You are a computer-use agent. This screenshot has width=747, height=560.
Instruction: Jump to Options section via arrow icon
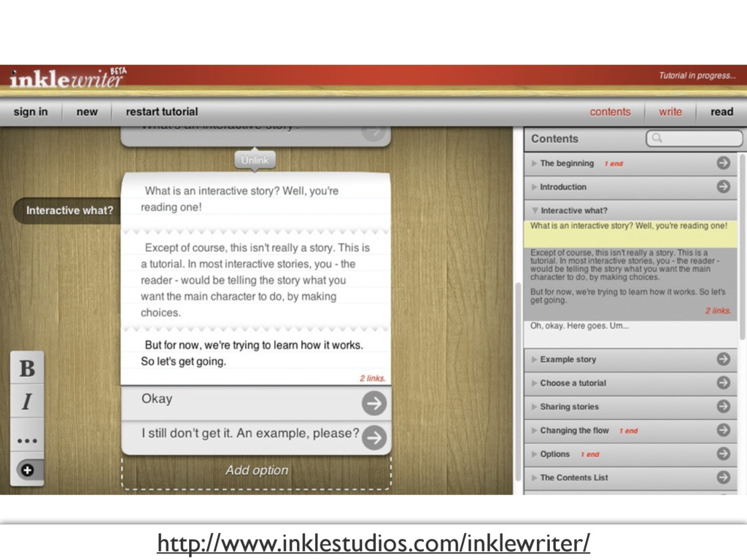pos(723,454)
